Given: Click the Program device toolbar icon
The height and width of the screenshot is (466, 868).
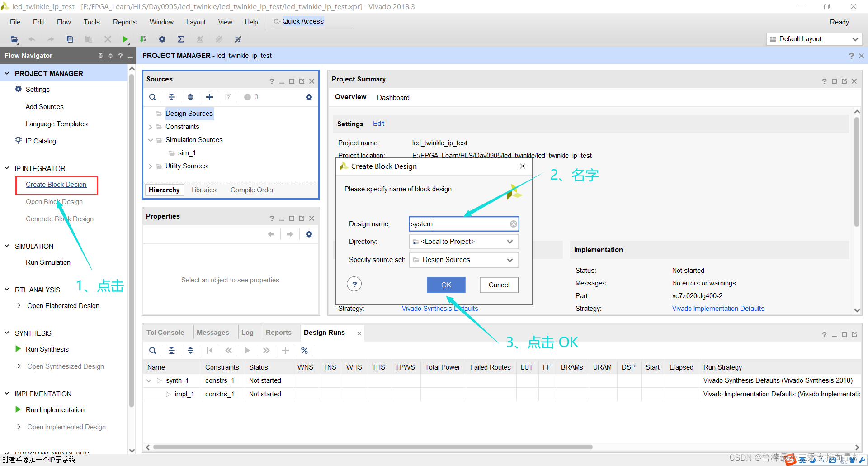Looking at the screenshot, I should coord(143,39).
